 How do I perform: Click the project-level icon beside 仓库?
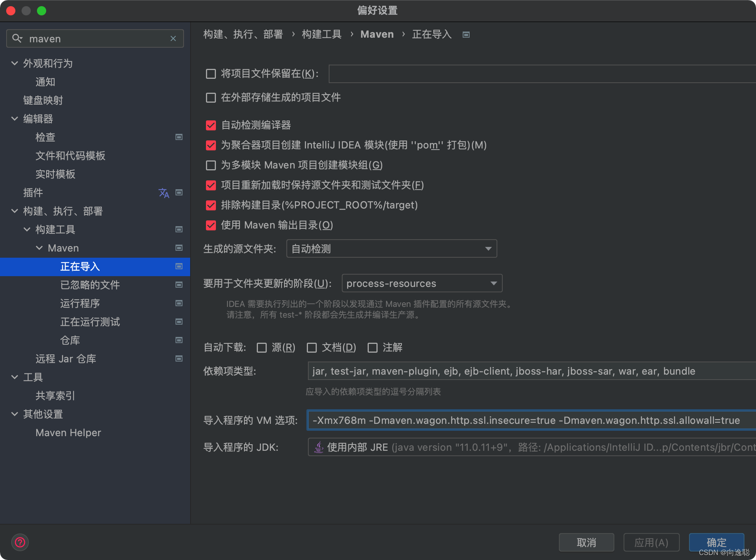tap(179, 340)
